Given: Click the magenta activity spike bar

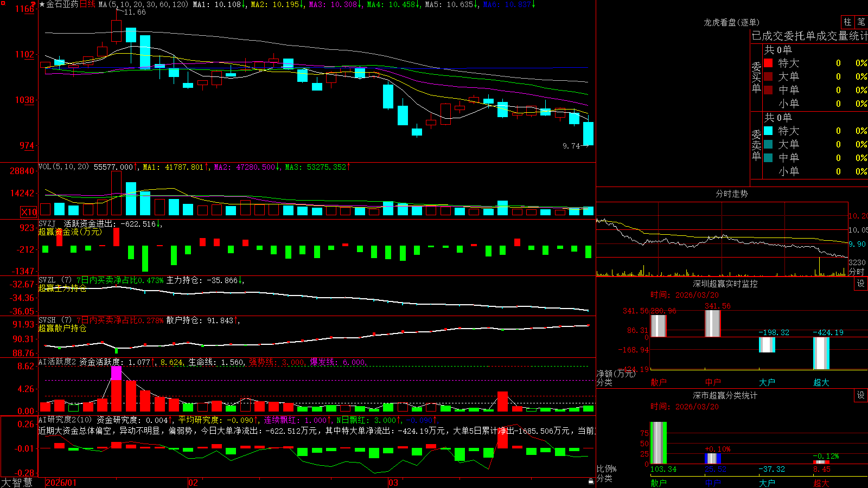Looking at the screenshot, I should [116, 373].
